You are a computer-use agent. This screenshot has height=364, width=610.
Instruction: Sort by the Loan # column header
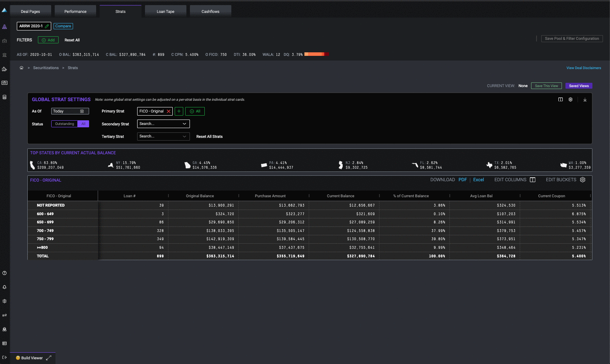[129, 196]
